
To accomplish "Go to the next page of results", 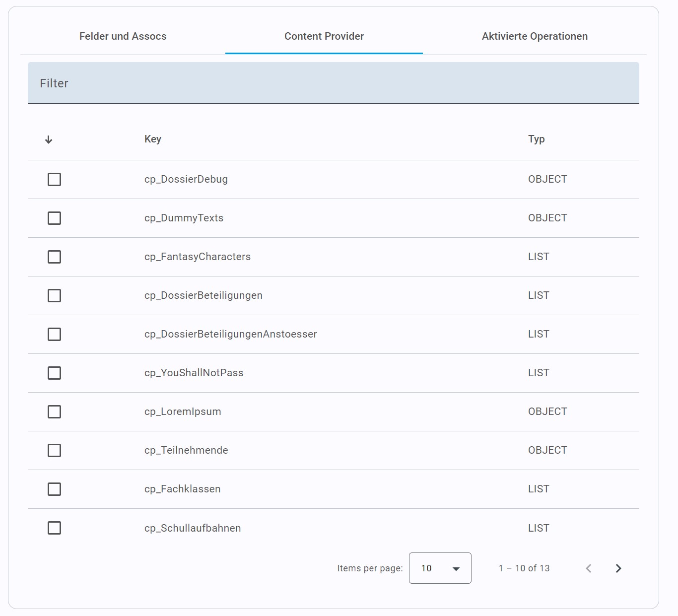I will pos(618,568).
